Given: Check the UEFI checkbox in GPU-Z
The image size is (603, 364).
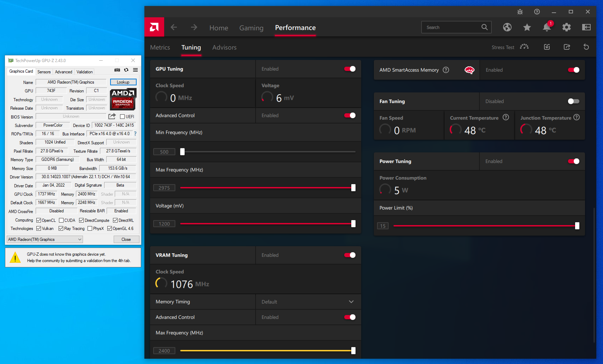Looking at the screenshot, I should tap(122, 116).
